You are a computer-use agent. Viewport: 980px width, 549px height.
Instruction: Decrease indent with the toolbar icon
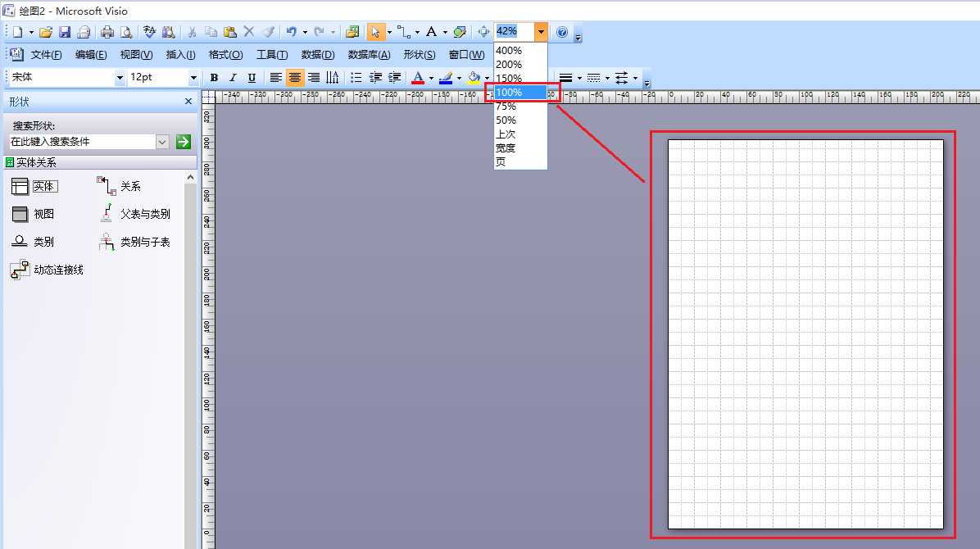click(x=375, y=78)
